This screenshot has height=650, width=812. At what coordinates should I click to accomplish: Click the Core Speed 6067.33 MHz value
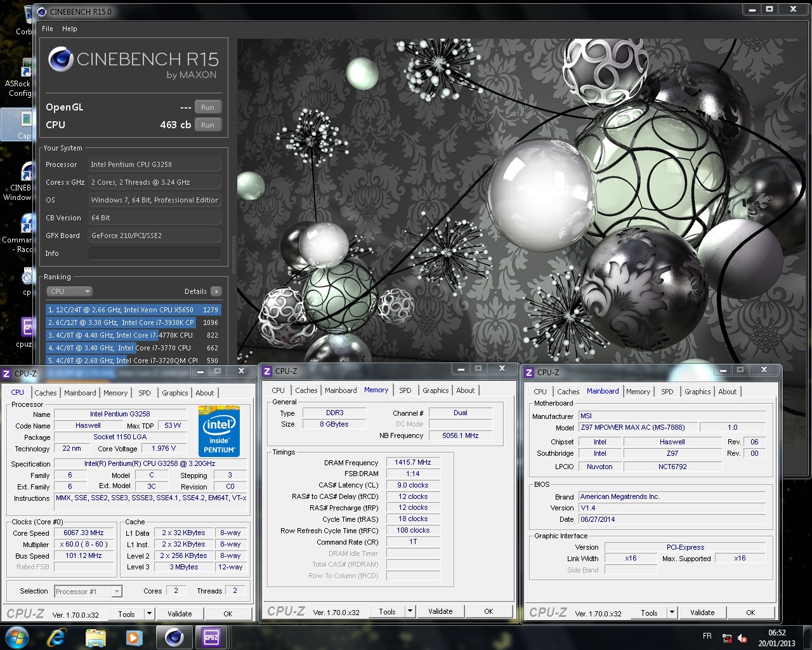click(84, 533)
